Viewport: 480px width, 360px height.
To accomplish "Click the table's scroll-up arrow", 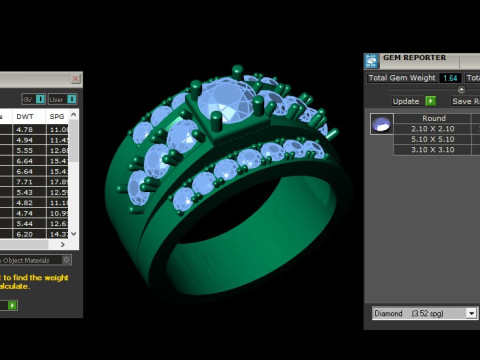I will [74, 115].
